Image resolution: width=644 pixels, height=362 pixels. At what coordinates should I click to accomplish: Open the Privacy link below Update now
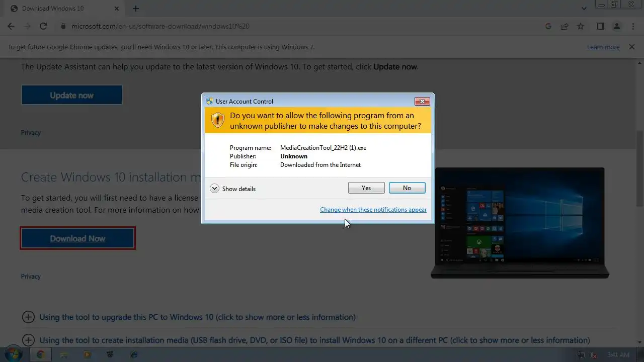[x=31, y=133]
